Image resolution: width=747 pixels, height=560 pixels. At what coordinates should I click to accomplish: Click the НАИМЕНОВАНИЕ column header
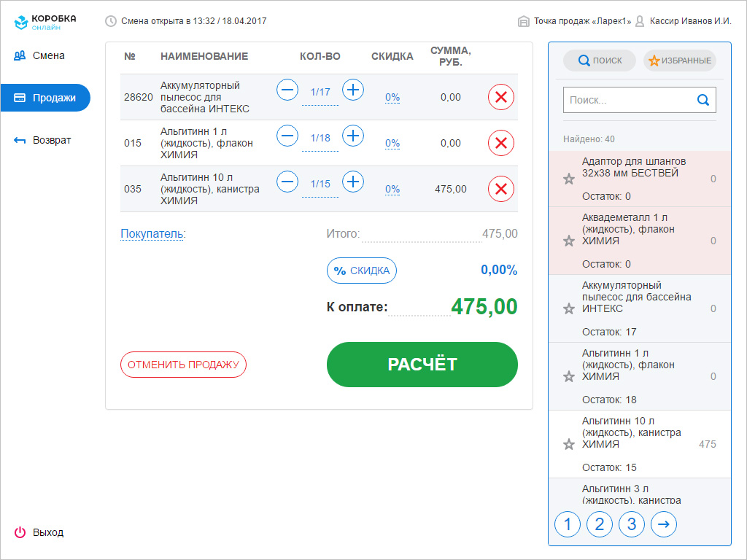(x=204, y=56)
